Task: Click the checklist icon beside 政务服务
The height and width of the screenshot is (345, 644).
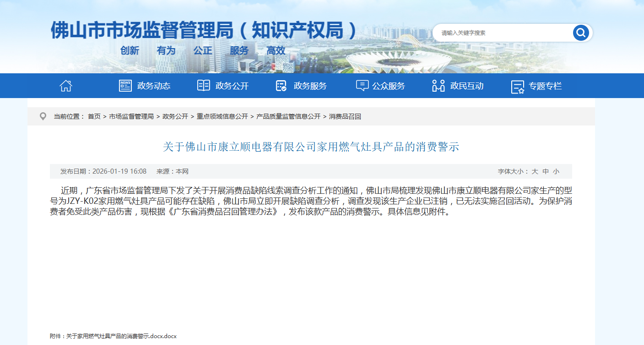Action: tap(281, 86)
